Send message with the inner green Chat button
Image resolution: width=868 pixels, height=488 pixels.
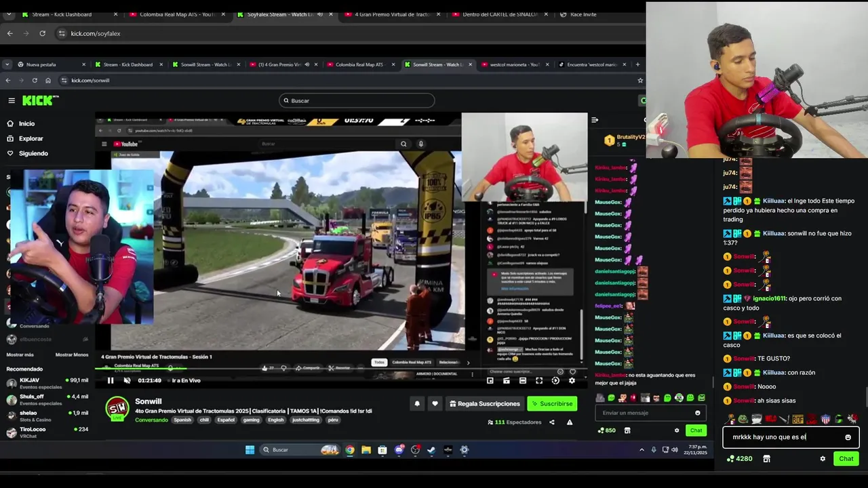[x=696, y=430]
